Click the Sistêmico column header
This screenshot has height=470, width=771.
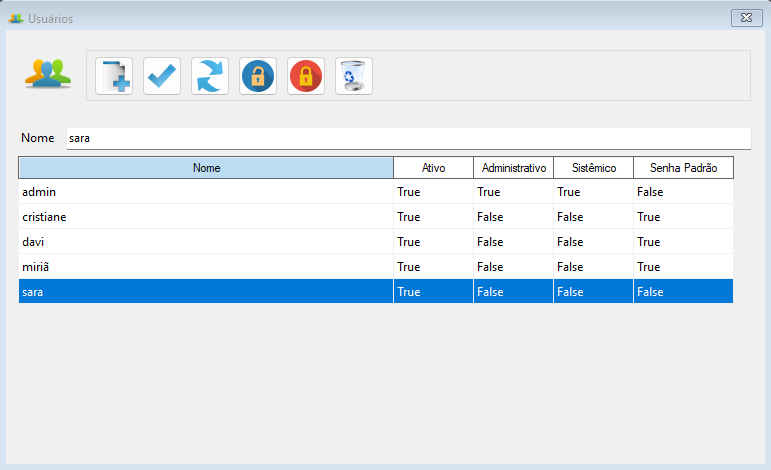(593, 168)
